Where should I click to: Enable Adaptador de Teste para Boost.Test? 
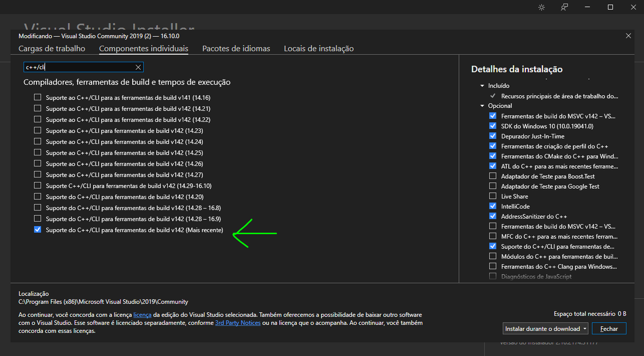(493, 176)
